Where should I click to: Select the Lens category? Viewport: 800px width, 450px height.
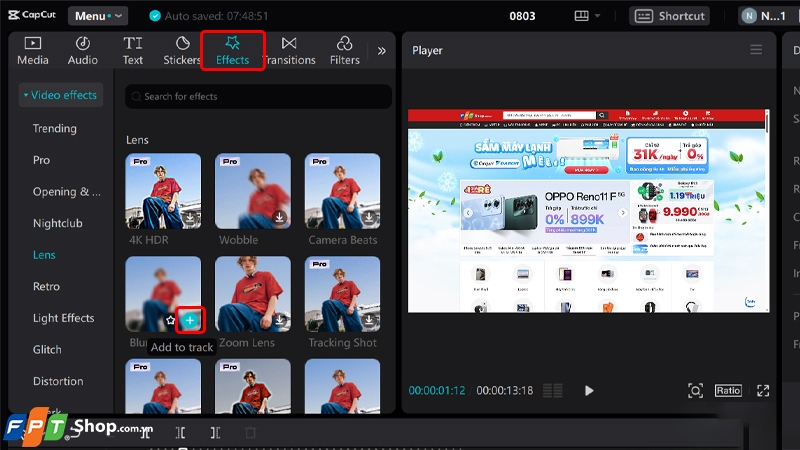[44, 255]
